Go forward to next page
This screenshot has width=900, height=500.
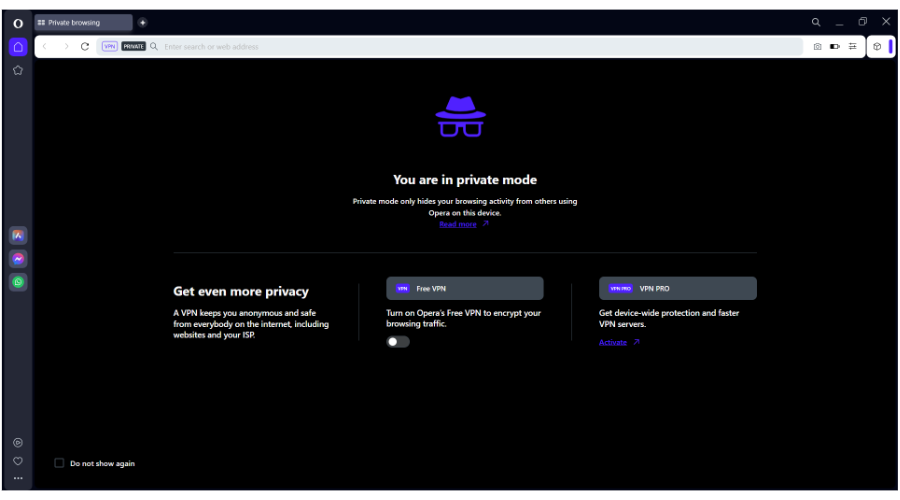tap(65, 46)
